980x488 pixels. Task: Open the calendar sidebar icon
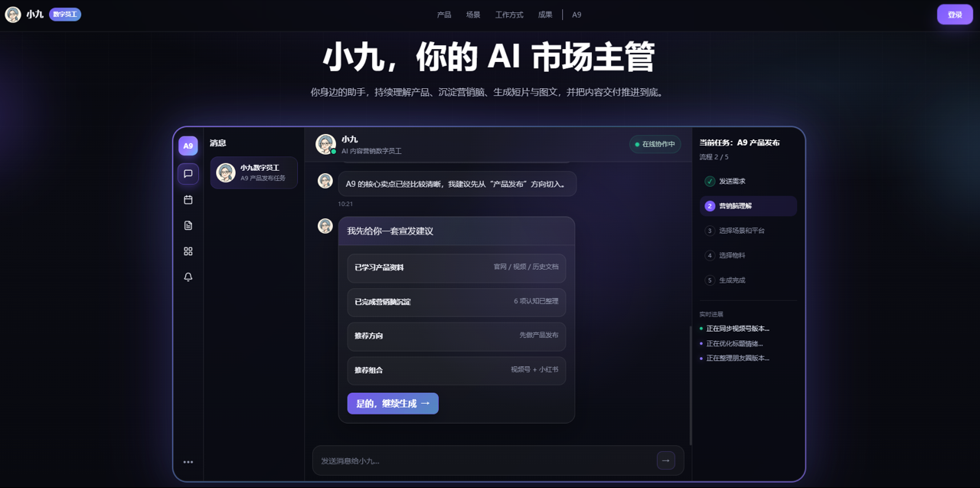(x=188, y=200)
